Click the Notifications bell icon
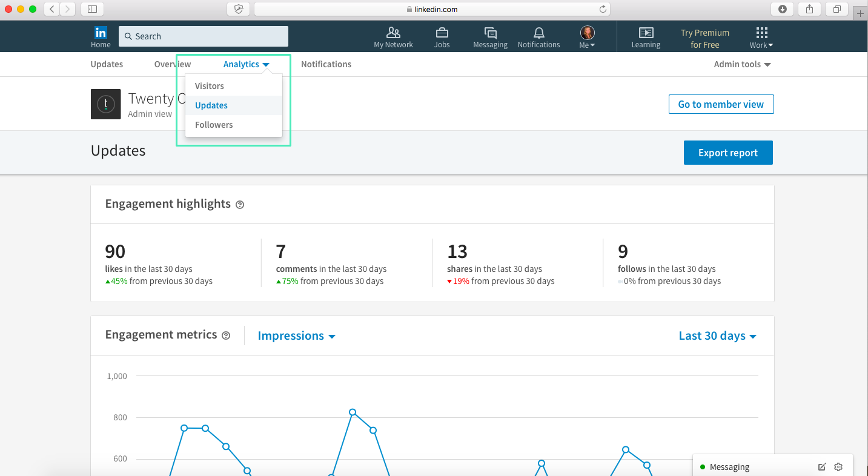Image resolution: width=868 pixels, height=476 pixels. tap(538, 33)
